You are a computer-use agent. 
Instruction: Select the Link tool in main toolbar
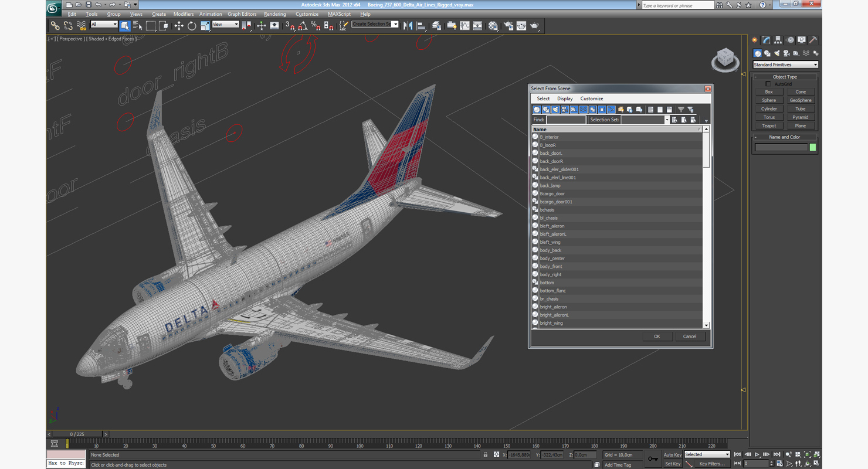pos(55,26)
